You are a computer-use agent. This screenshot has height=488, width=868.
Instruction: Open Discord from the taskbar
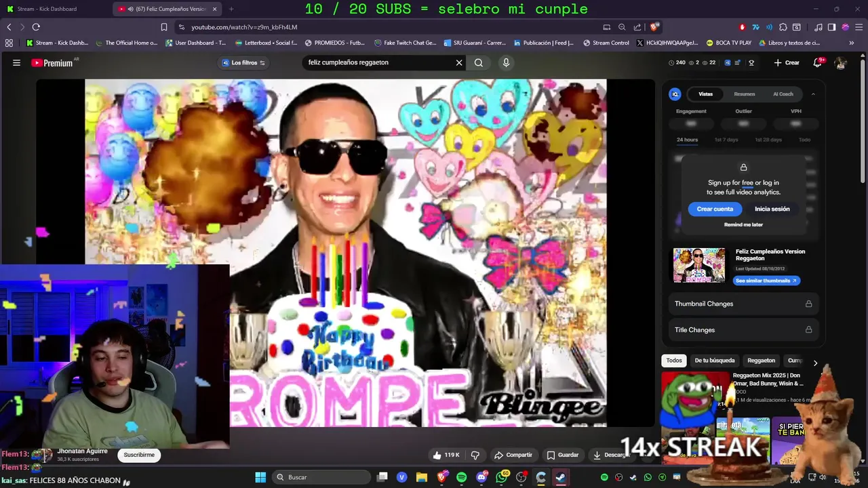tap(481, 477)
